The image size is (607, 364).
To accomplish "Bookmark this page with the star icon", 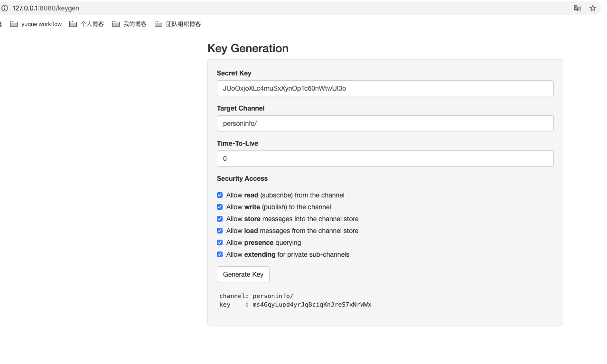I will (x=593, y=8).
